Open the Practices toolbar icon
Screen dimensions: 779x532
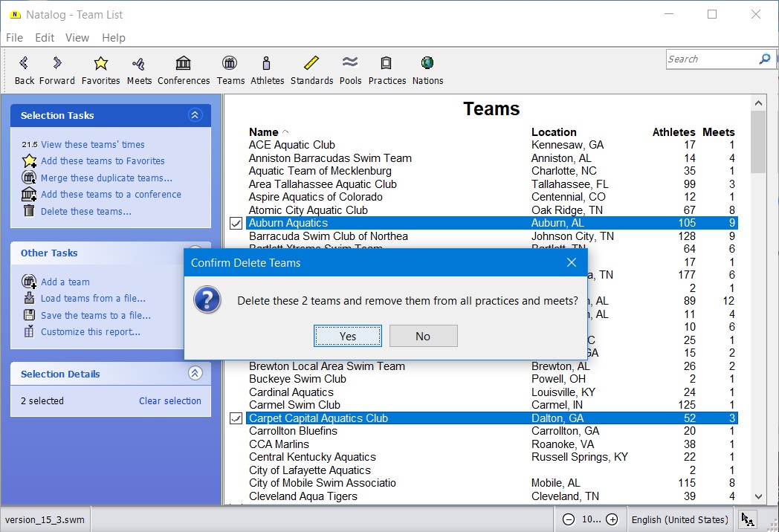[387, 64]
